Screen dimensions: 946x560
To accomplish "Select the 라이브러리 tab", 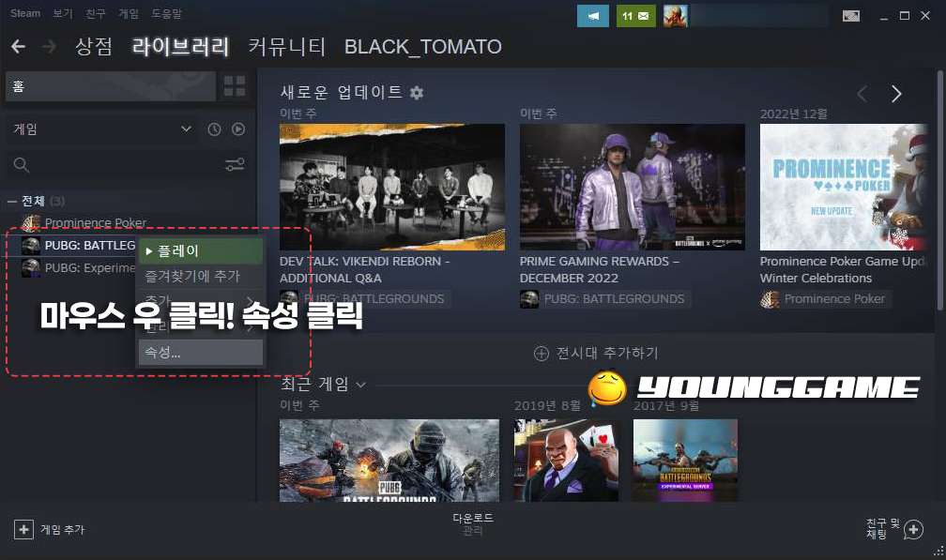I will (x=180, y=46).
